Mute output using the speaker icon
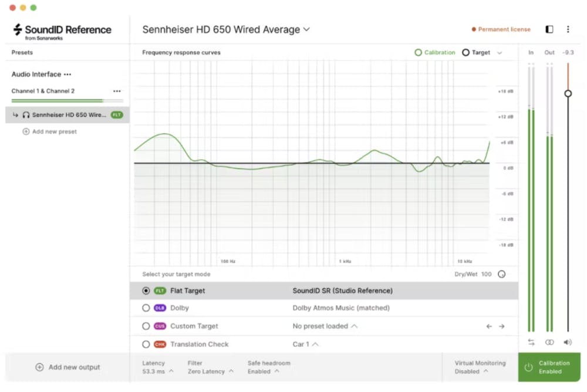The height and width of the screenshot is (392, 587). tap(568, 342)
